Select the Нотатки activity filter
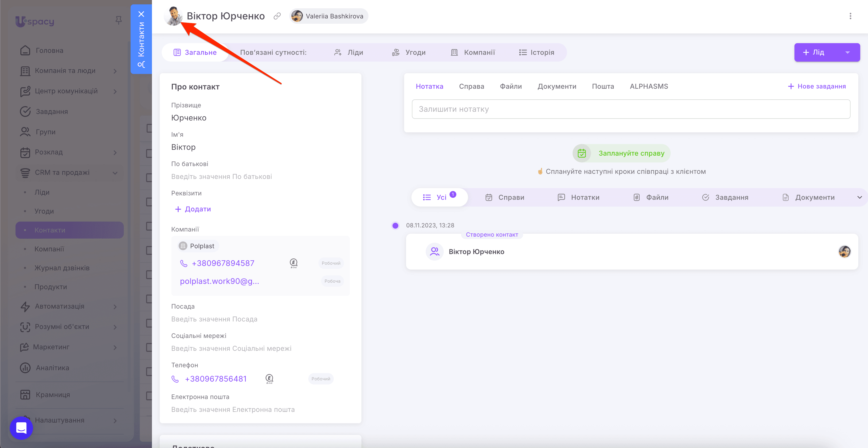The width and height of the screenshot is (868, 448). coord(579,197)
